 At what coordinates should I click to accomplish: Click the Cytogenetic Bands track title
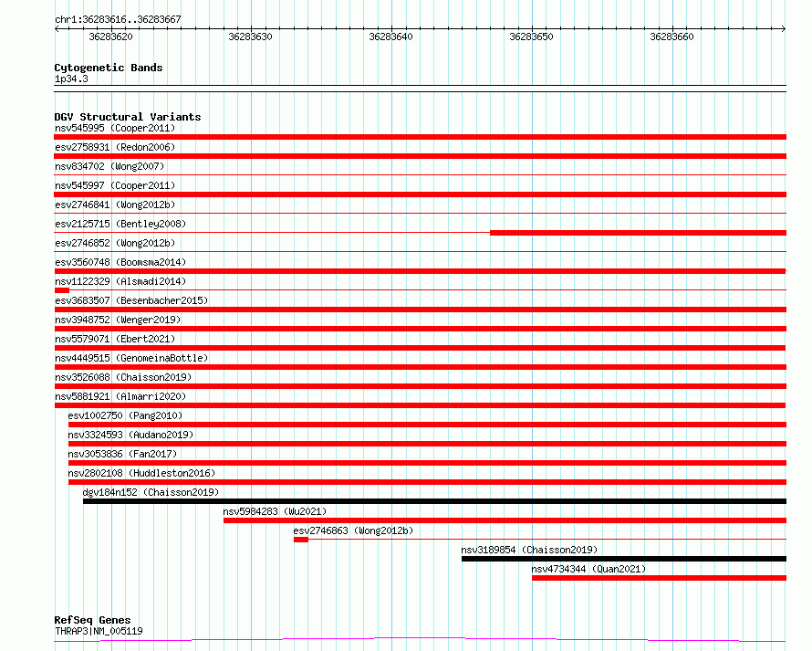pyautogui.click(x=109, y=68)
